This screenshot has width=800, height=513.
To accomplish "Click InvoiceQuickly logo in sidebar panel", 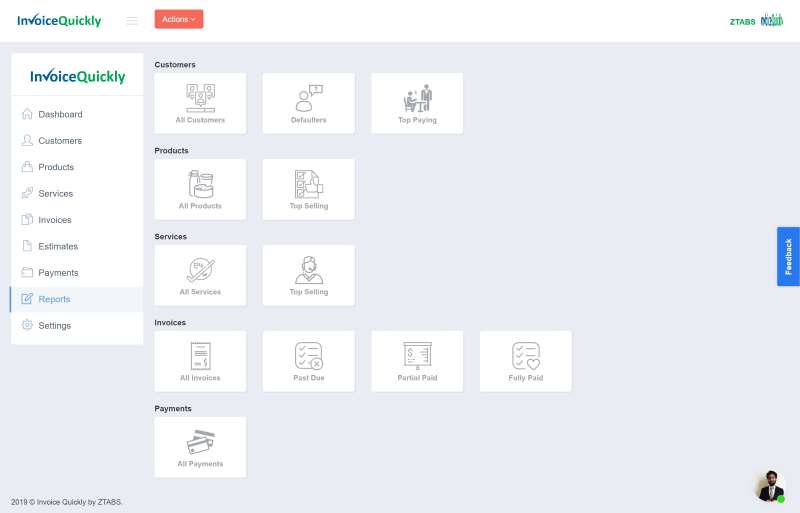I will 78,76.
